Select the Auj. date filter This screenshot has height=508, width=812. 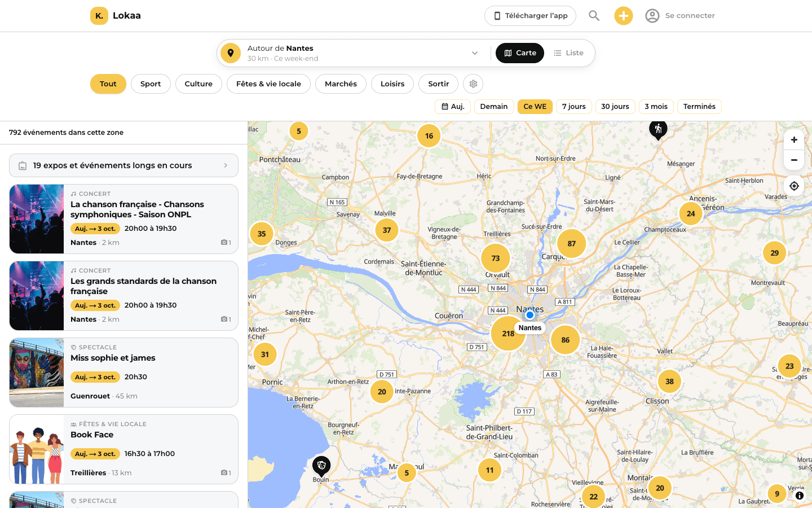click(x=453, y=107)
